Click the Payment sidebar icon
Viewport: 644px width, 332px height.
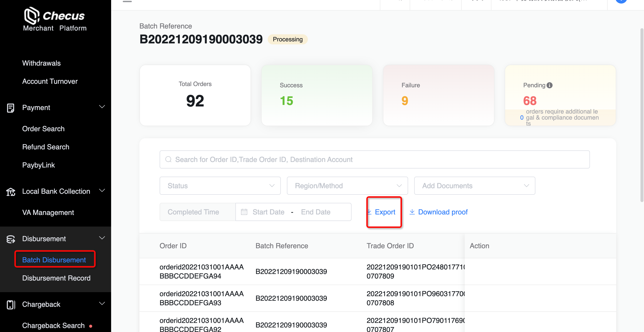coord(11,108)
